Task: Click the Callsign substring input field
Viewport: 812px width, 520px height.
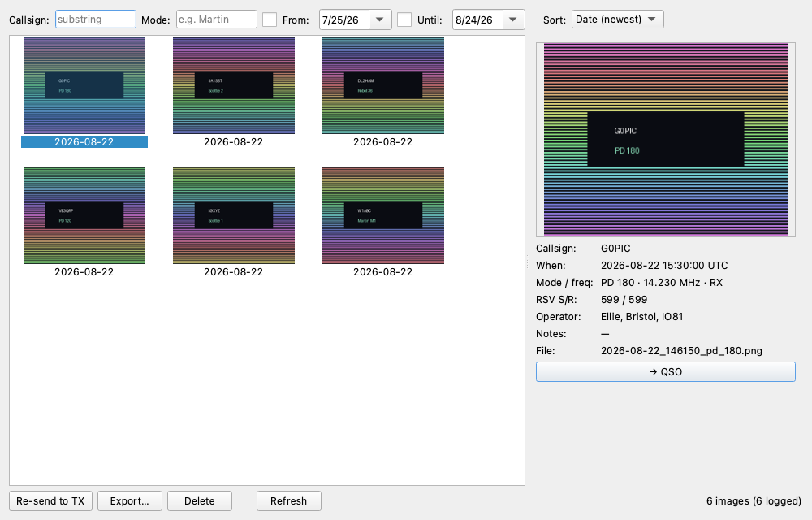Action: click(x=96, y=19)
